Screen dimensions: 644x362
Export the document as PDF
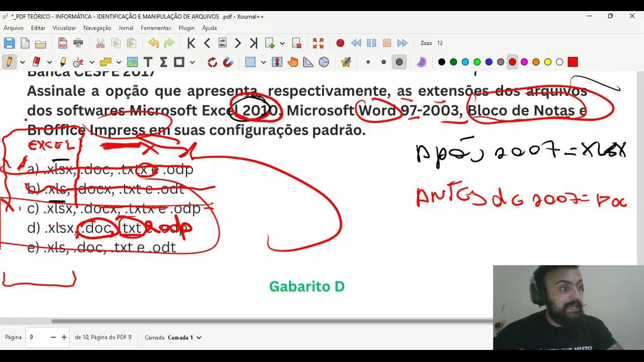[62, 43]
